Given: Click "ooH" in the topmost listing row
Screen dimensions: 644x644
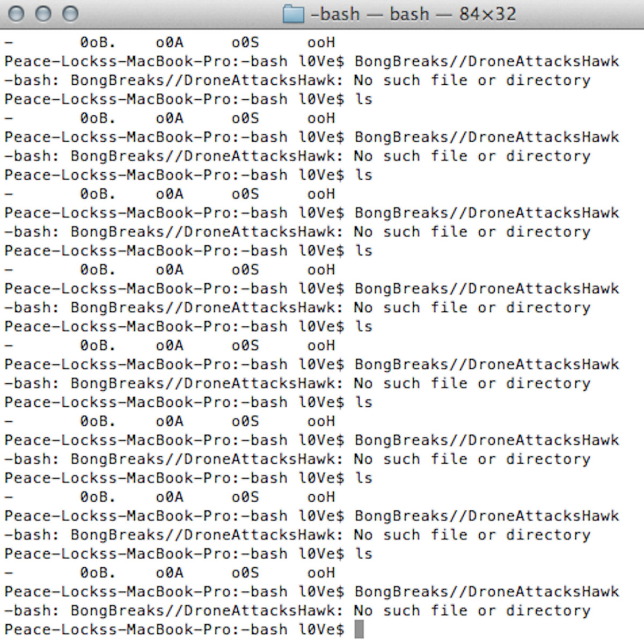Looking at the screenshot, I should (321, 42).
